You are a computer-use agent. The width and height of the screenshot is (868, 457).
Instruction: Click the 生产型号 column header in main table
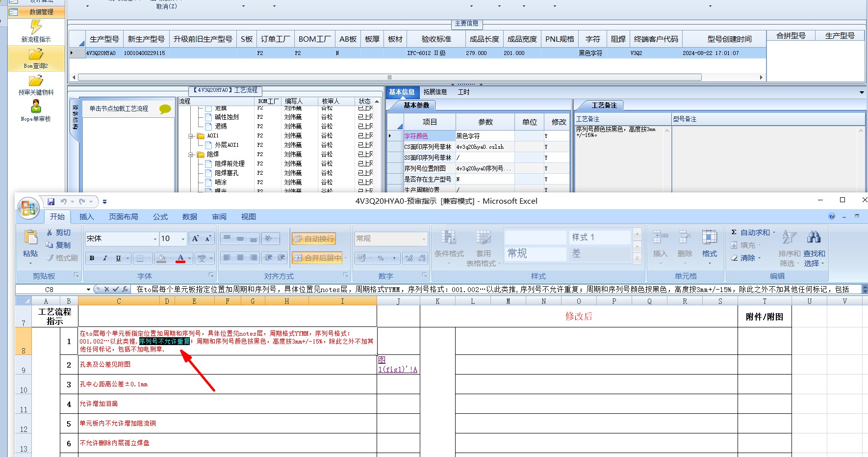[x=104, y=39]
